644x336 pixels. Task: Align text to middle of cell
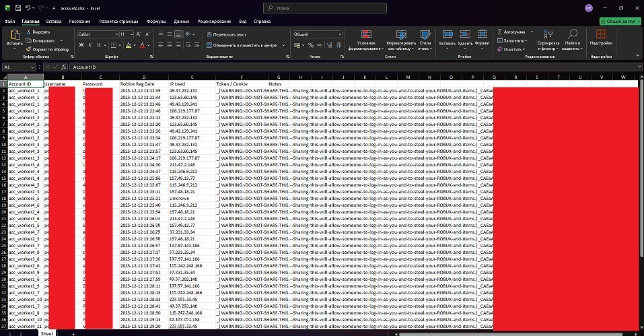[x=169, y=34]
